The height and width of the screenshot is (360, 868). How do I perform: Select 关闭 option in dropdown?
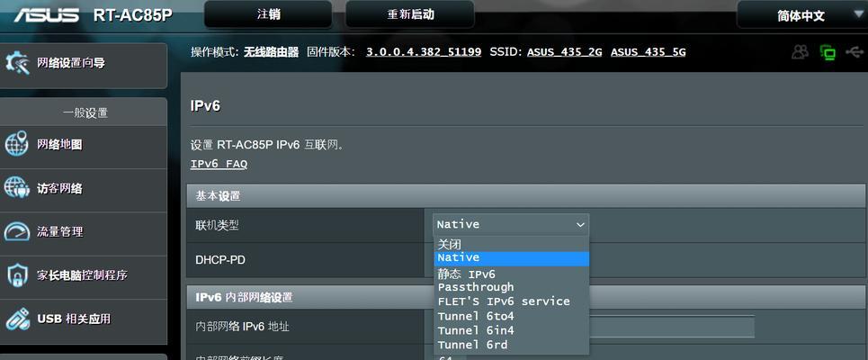pyautogui.click(x=511, y=244)
